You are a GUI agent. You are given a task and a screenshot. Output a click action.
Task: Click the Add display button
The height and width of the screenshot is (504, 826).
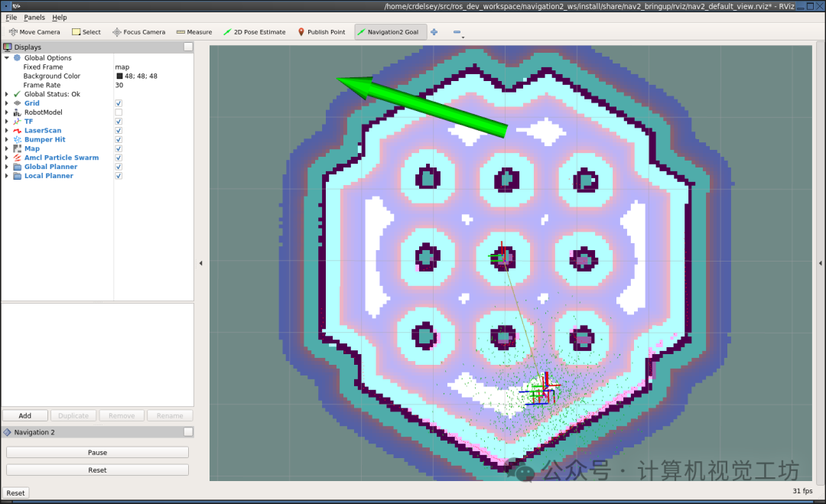(25, 415)
